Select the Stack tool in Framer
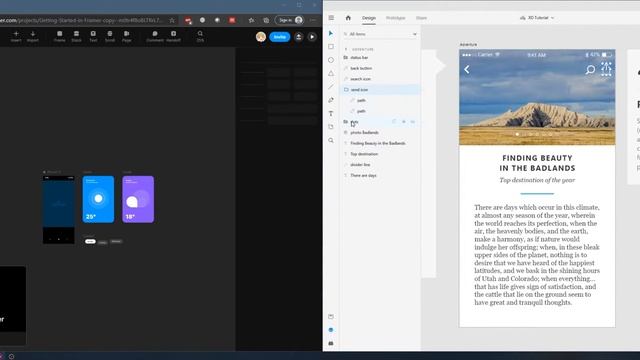The image size is (640, 360). point(76,36)
